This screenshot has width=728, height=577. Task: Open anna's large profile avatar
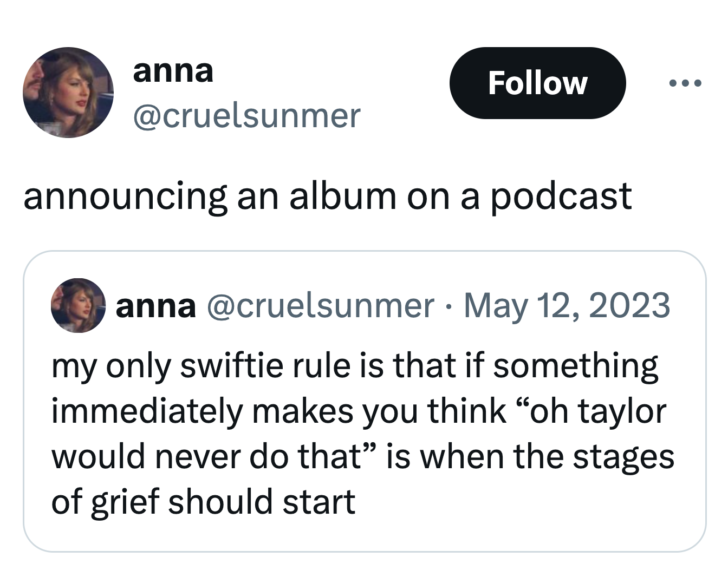(x=68, y=93)
